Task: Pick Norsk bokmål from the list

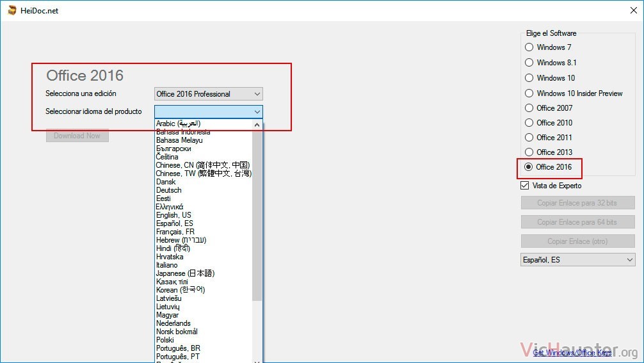Action: click(x=204, y=332)
